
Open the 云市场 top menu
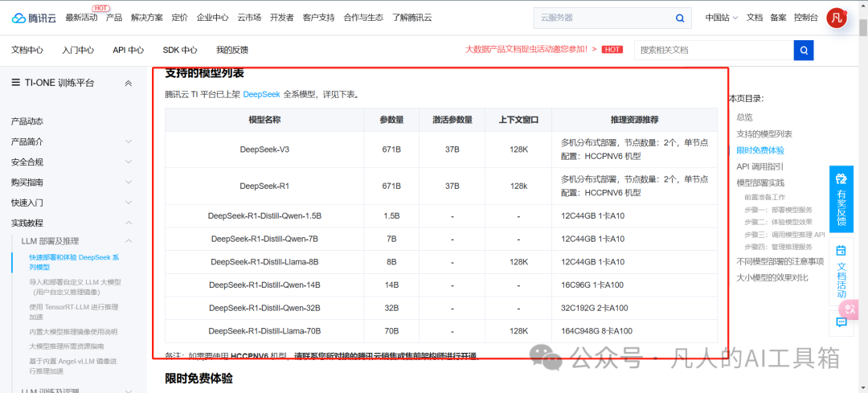(x=249, y=18)
